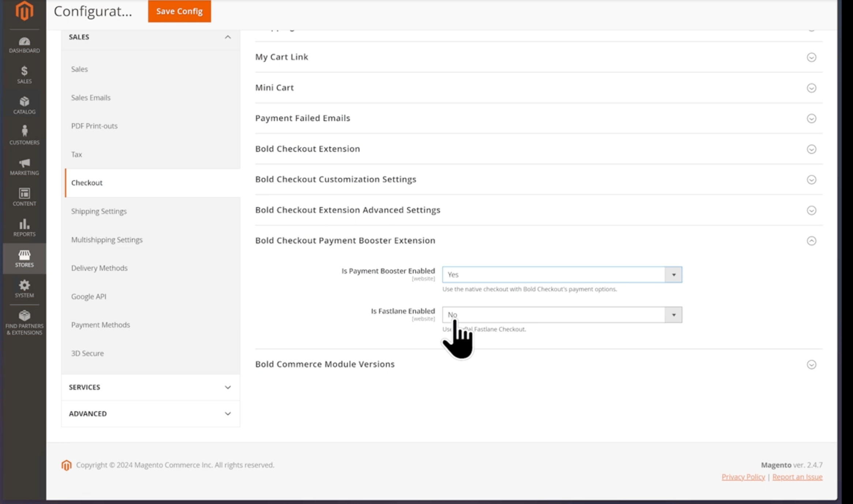This screenshot has height=504, width=853.
Task: Expand the Services configuration group
Action: 150,387
